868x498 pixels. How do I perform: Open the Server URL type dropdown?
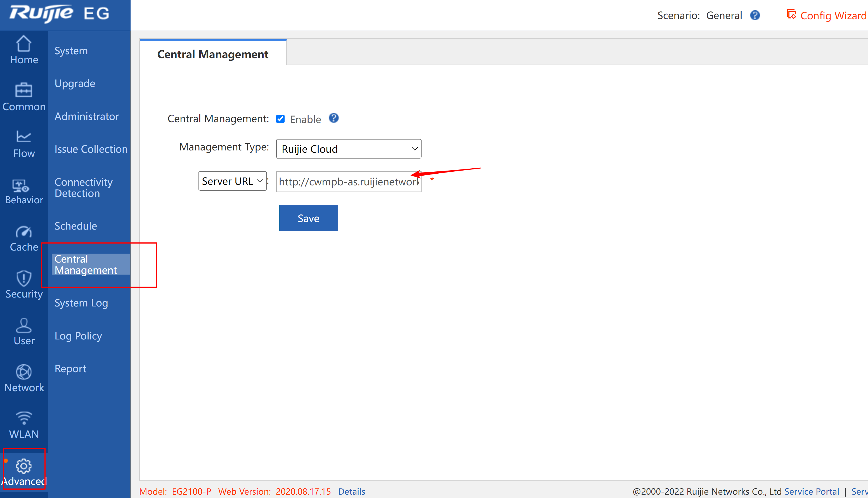(233, 181)
